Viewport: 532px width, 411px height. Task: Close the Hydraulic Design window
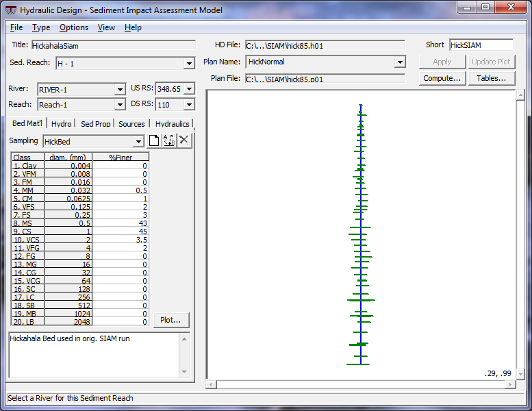(x=511, y=7)
